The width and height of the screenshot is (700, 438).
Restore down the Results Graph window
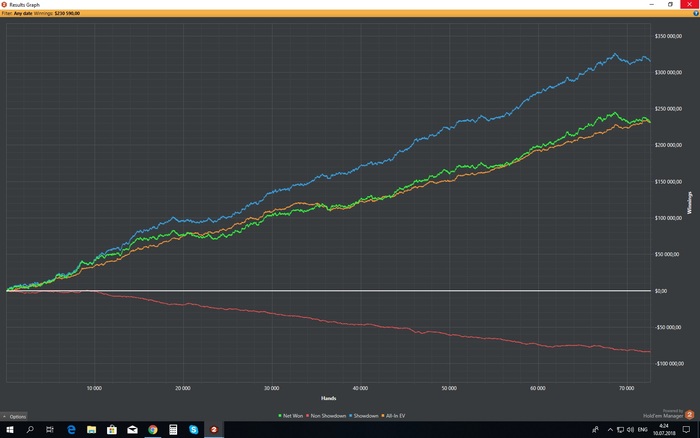pyautogui.click(x=670, y=4)
